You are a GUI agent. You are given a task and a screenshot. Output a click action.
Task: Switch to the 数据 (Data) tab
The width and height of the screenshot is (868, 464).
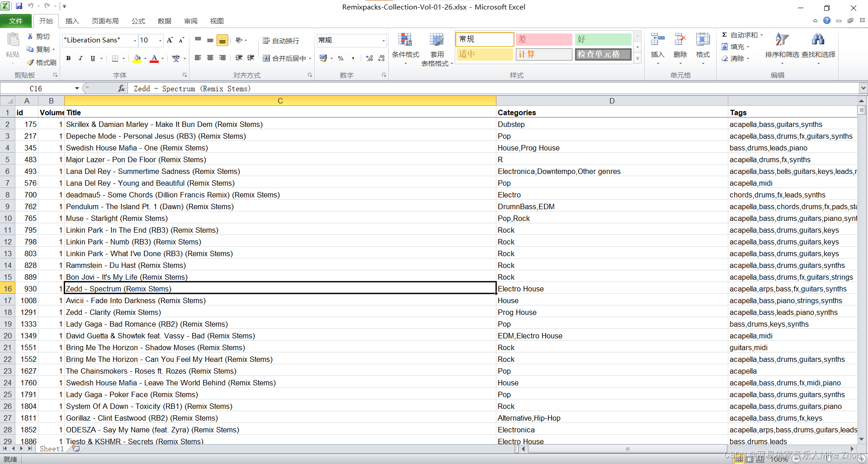point(165,21)
